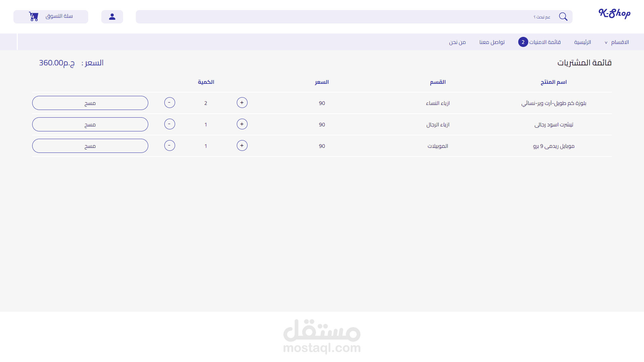
Task: Open the shopping cart button
Action: pyautogui.click(x=51, y=17)
